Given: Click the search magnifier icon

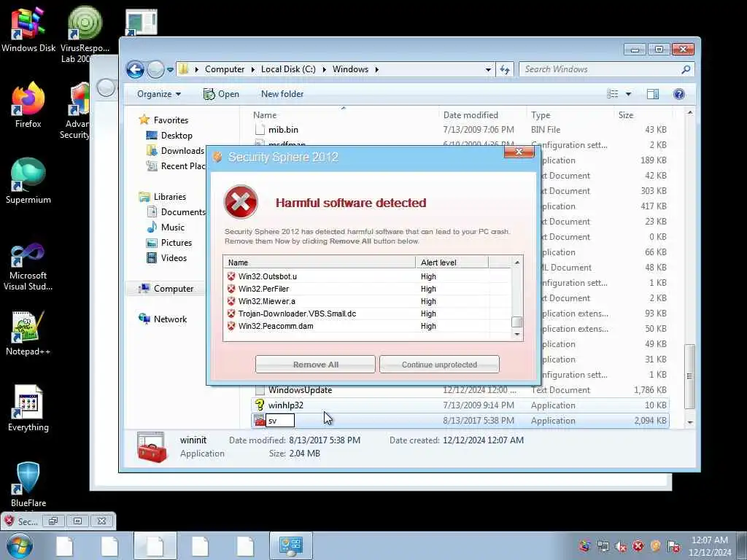Looking at the screenshot, I should pos(686,69).
